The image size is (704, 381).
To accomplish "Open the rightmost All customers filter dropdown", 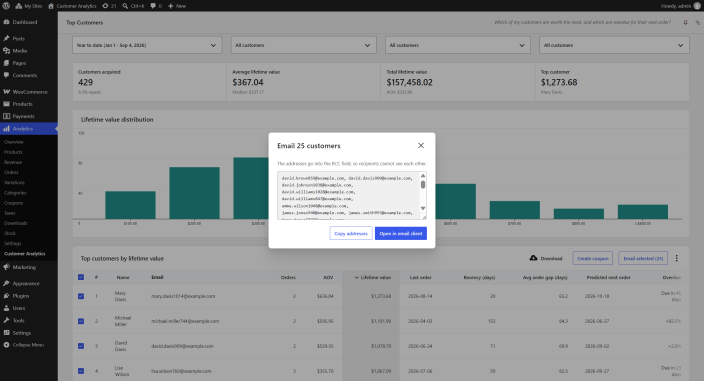I will tap(614, 45).
